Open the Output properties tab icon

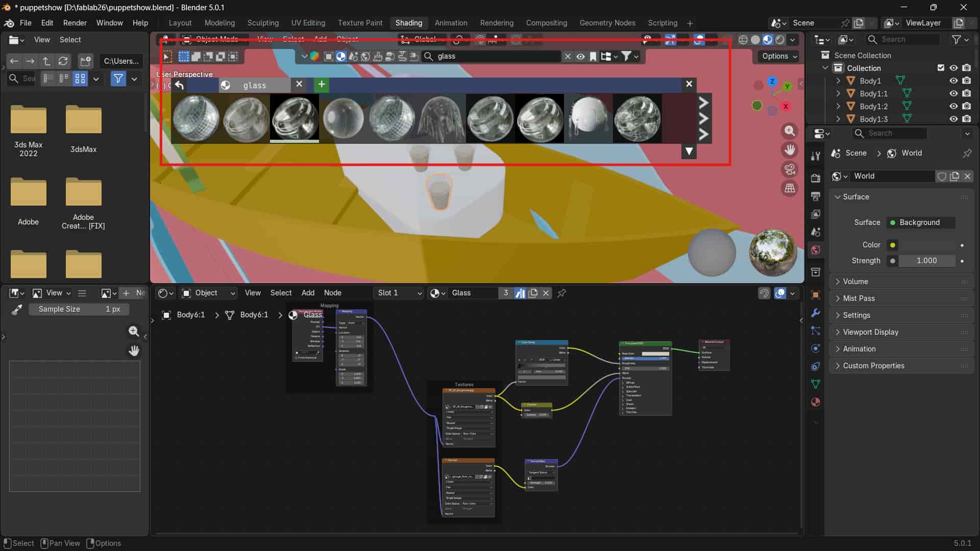[816, 196]
